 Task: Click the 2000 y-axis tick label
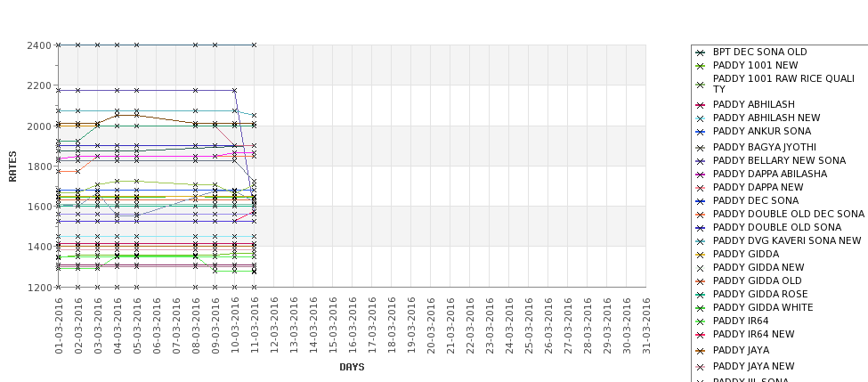(x=39, y=126)
